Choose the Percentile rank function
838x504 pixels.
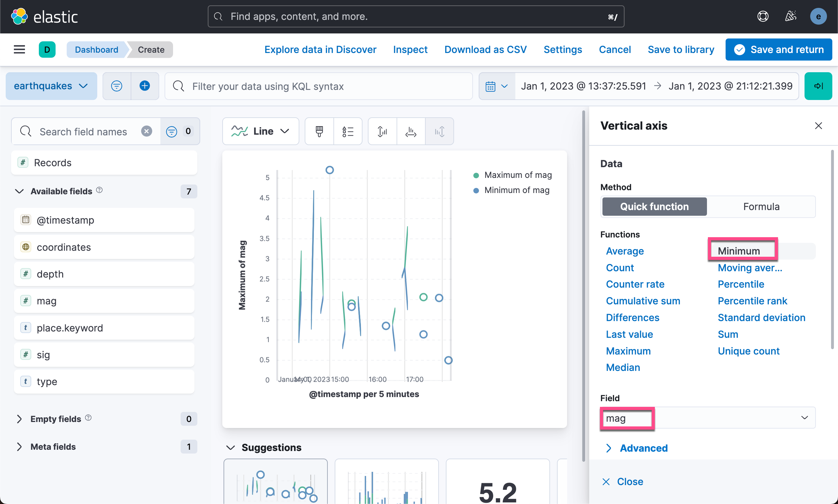752,301
